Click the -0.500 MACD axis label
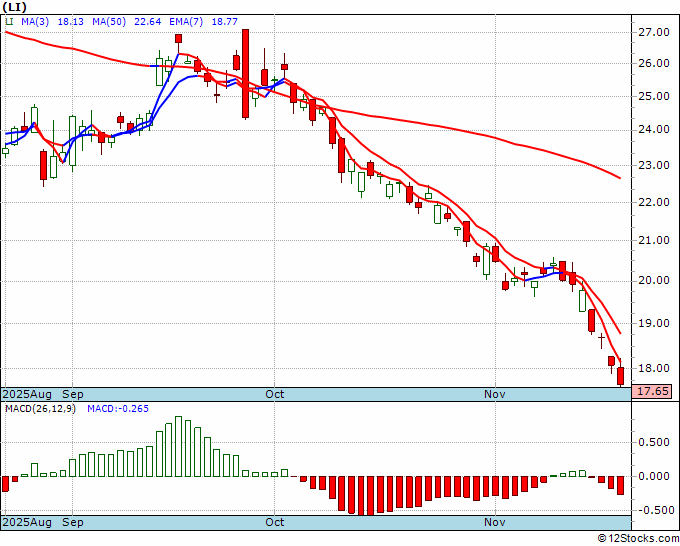This screenshot has width=680, height=546. [x=654, y=510]
